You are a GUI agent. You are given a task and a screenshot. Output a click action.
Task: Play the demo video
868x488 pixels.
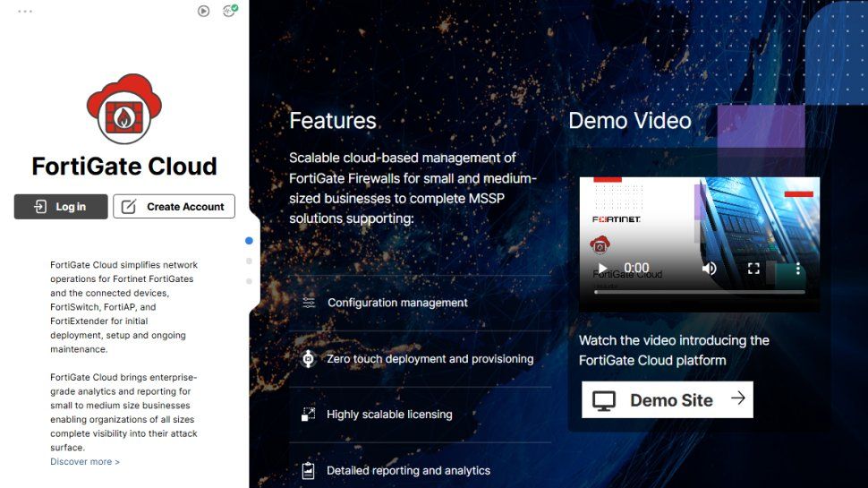point(603,269)
